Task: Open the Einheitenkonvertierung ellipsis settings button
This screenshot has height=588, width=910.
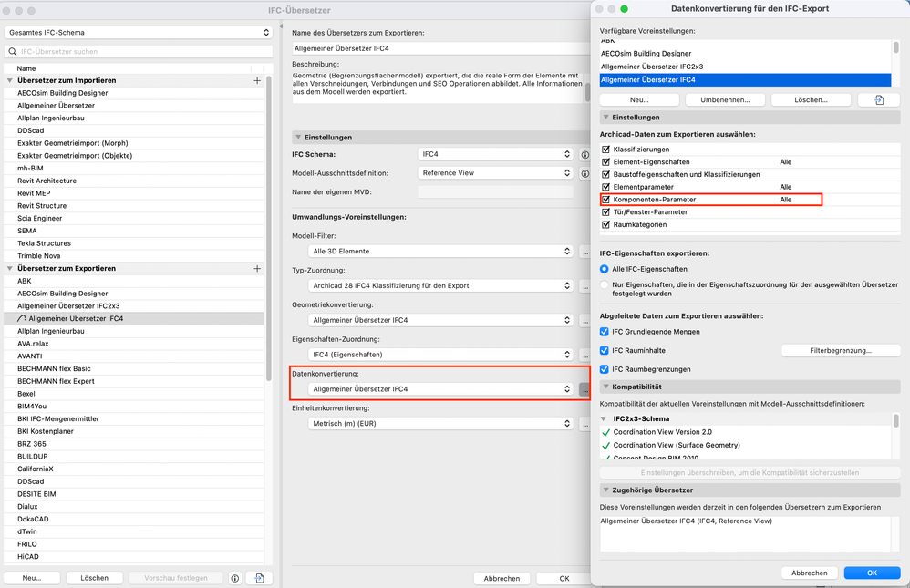Action: (x=585, y=424)
